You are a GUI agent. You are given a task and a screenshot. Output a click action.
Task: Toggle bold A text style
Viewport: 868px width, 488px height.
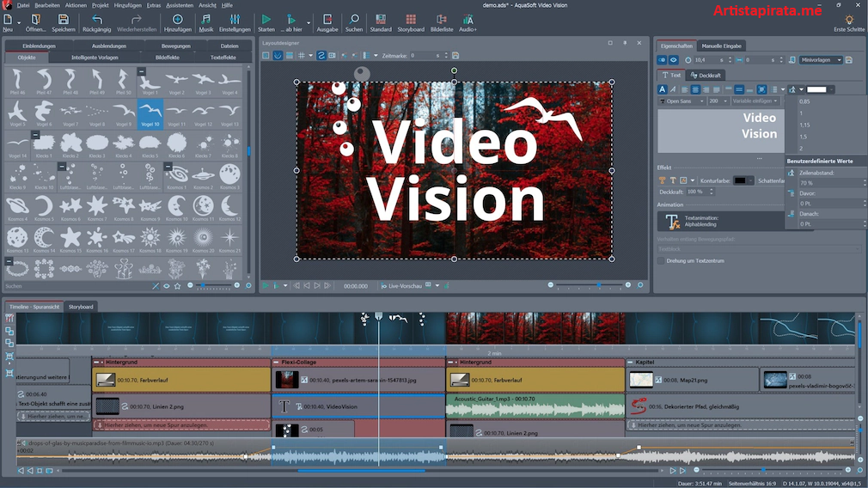662,89
